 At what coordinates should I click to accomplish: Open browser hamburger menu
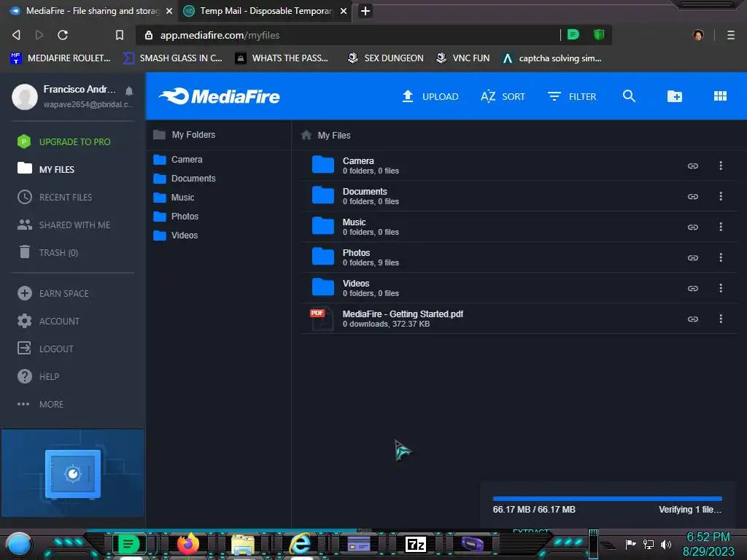(730, 35)
